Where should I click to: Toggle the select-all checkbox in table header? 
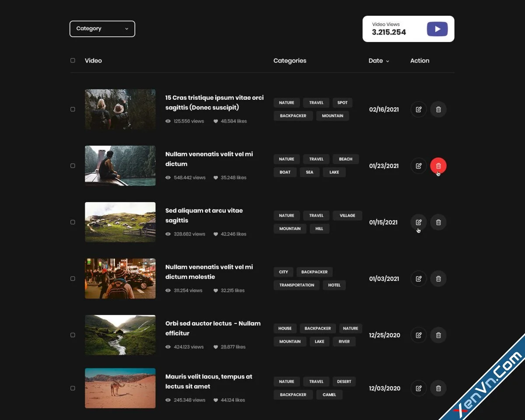coord(73,60)
